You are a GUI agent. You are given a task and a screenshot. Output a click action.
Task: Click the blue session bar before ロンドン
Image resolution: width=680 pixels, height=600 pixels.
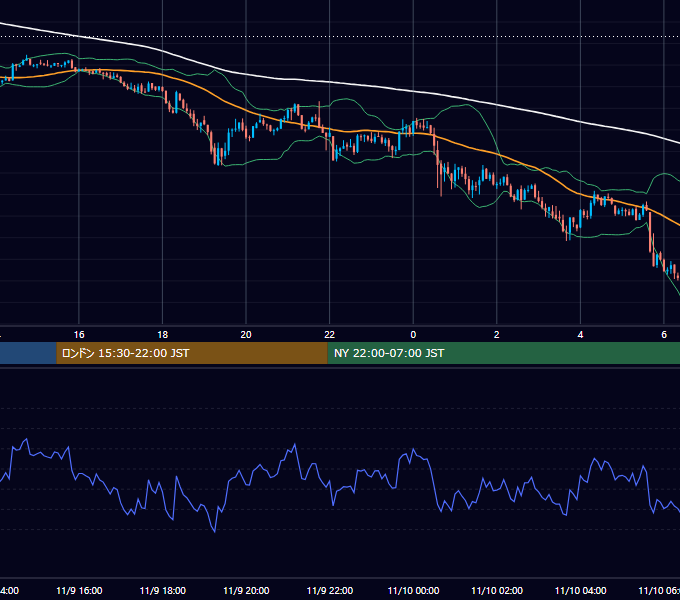(x=28, y=353)
